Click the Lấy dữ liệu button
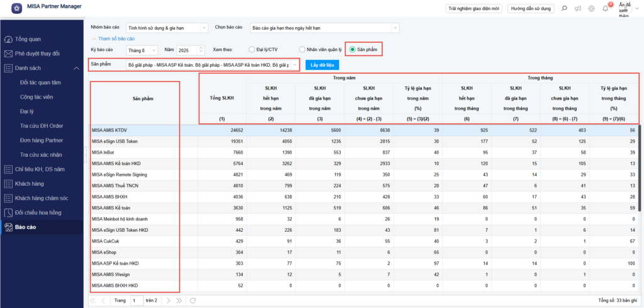The image size is (644, 308). tap(322, 64)
